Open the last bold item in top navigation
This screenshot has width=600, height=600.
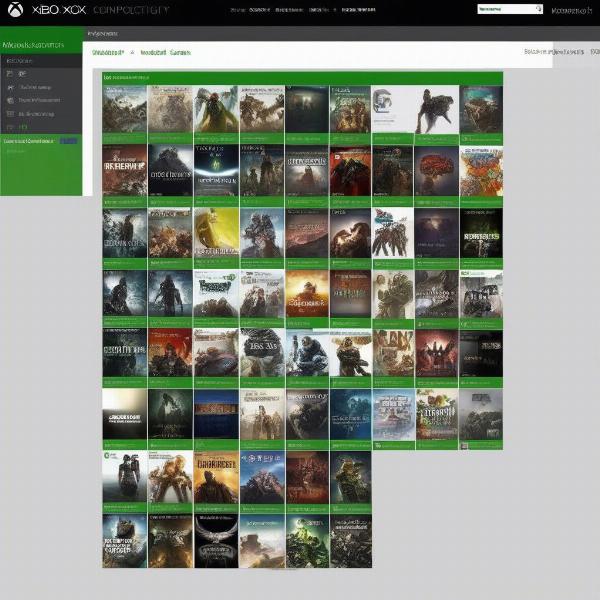(x=358, y=10)
